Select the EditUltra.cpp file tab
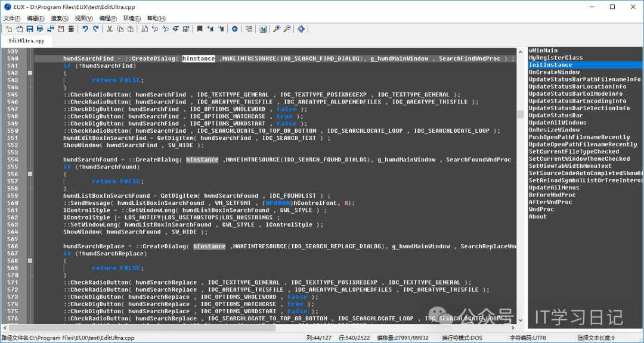Screen dimensions: 644x343 [x=26, y=41]
